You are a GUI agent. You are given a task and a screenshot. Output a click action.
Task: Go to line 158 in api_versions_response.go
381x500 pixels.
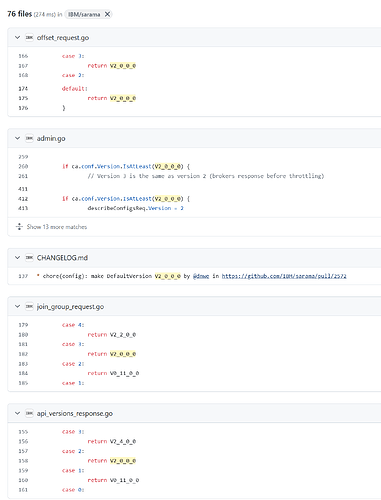[x=23, y=461]
